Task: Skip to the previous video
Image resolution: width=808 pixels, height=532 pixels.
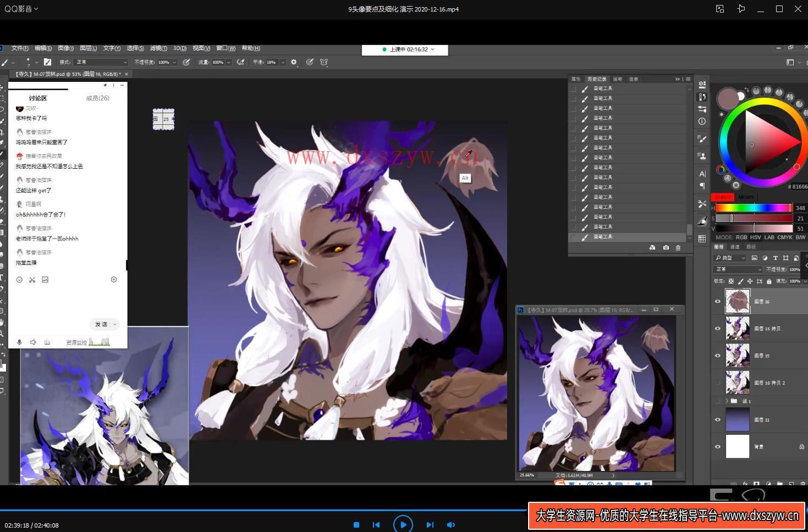Action: click(x=376, y=525)
